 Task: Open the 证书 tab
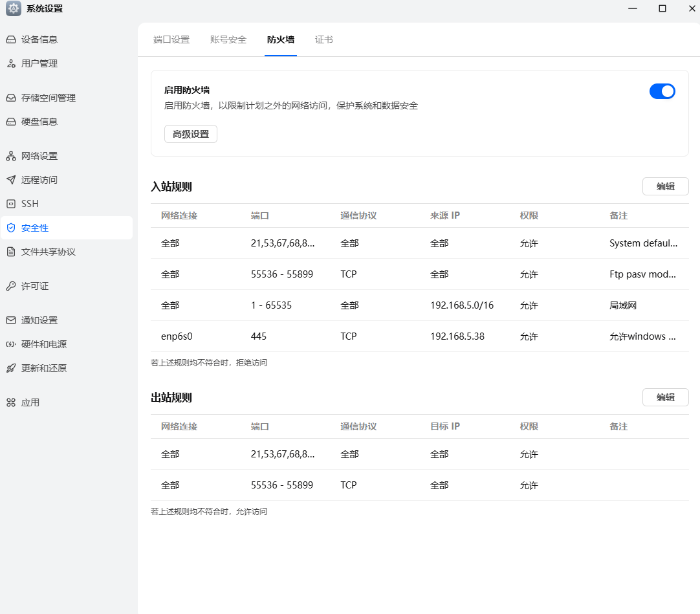pyautogui.click(x=324, y=39)
